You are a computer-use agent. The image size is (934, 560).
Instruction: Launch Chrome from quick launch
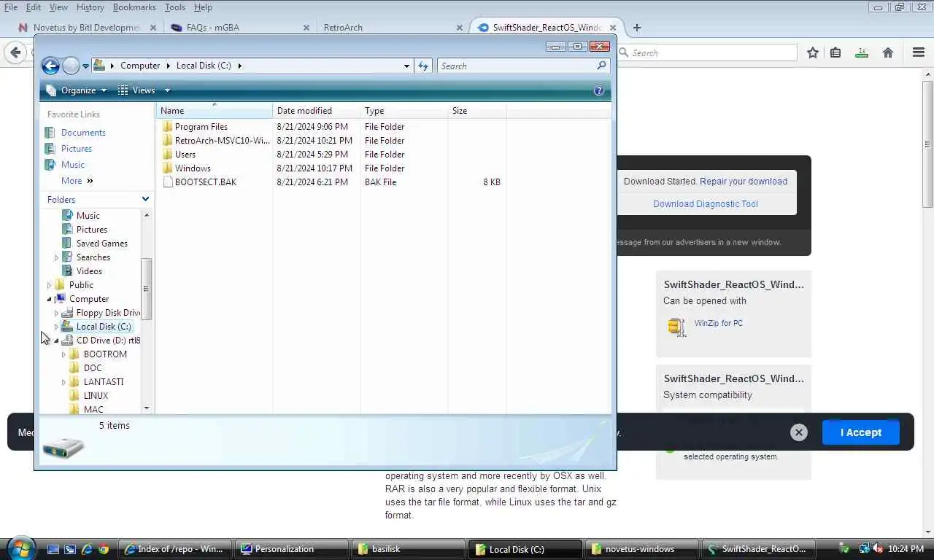pos(104,549)
